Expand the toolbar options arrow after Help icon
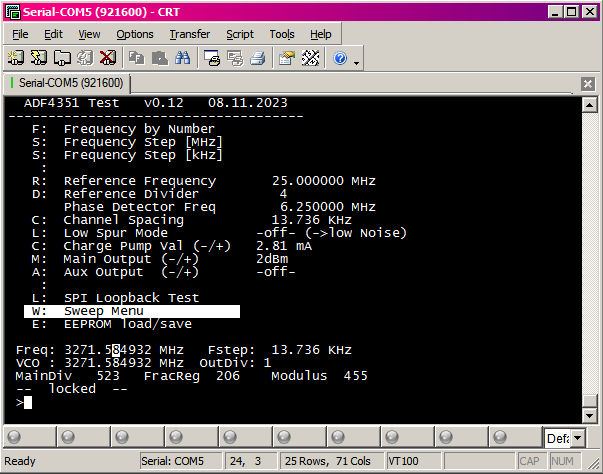This screenshot has height=474, width=603. click(356, 63)
